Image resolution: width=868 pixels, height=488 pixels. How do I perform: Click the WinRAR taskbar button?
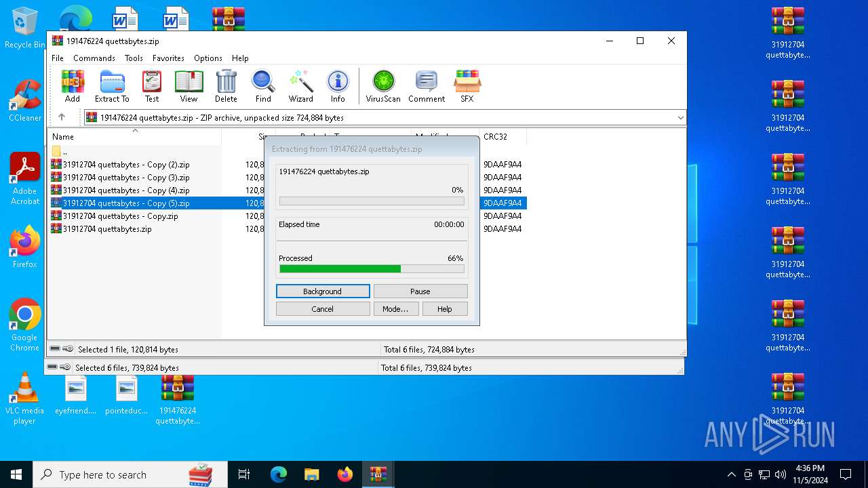coord(378,474)
